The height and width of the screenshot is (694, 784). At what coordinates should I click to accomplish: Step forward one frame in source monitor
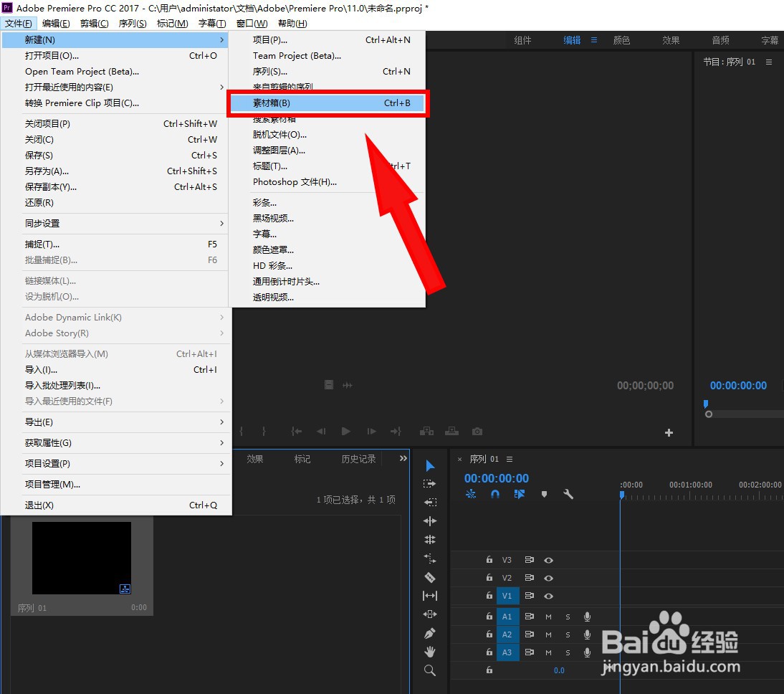pos(371,432)
